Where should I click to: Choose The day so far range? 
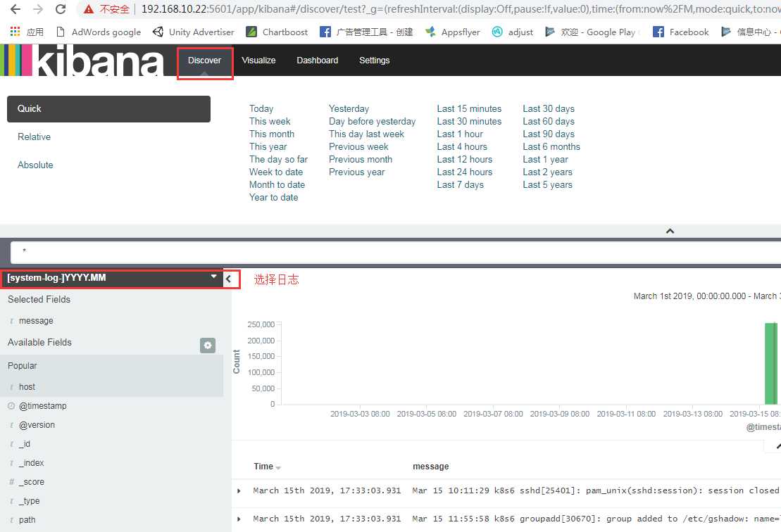278,159
